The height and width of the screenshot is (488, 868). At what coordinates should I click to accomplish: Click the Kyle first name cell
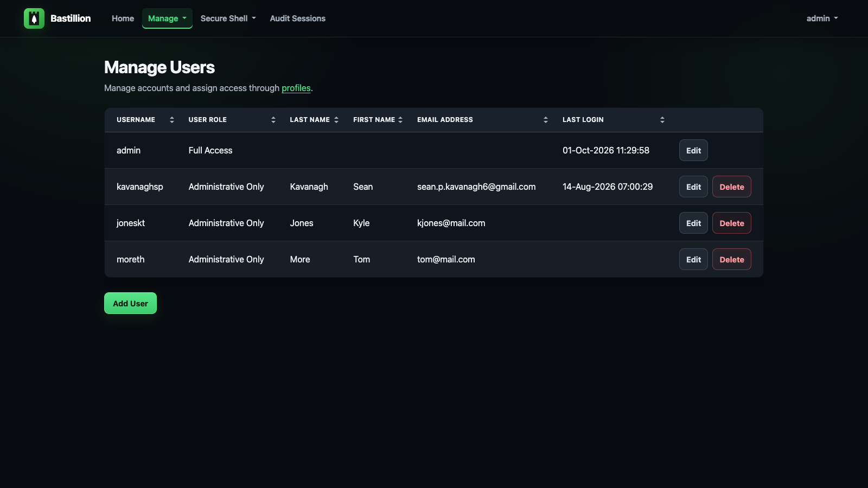pyautogui.click(x=361, y=223)
